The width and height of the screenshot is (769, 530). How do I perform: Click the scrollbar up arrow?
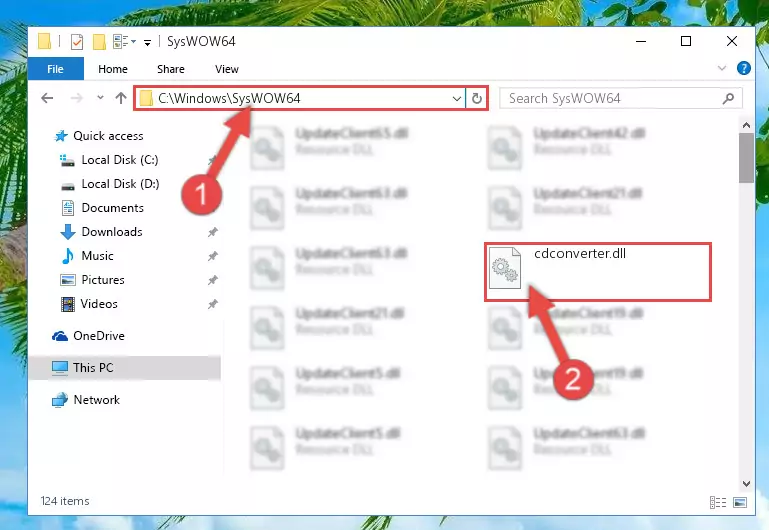pyautogui.click(x=746, y=126)
